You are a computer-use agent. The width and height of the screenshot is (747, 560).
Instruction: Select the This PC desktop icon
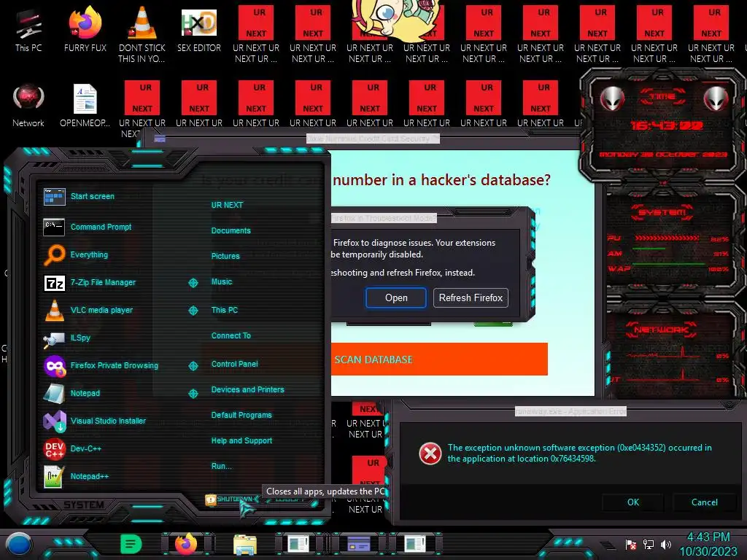(28, 31)
